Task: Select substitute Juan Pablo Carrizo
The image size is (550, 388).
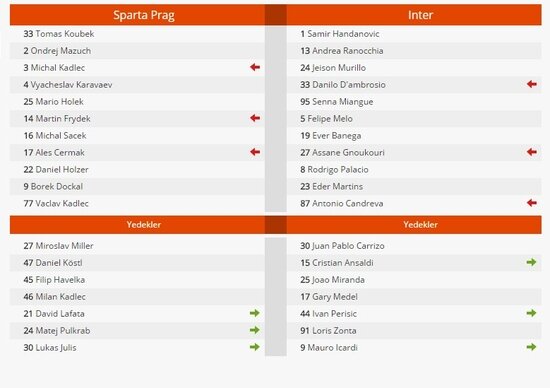Action: [x=342, y=246]
